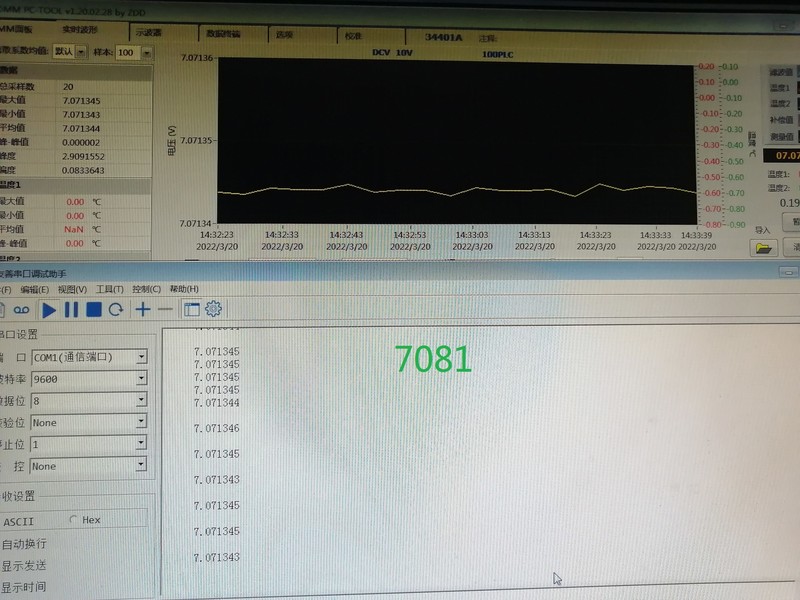Open settings with the gear icon
800x600 pixels.
(x=213, y=310)
